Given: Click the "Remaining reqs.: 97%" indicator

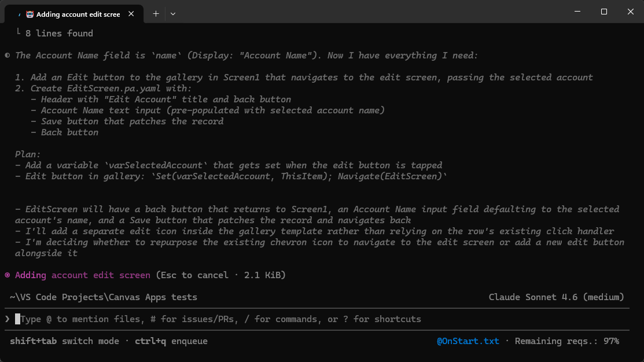Looking at the screenshot, I should [x=566, y=341].
